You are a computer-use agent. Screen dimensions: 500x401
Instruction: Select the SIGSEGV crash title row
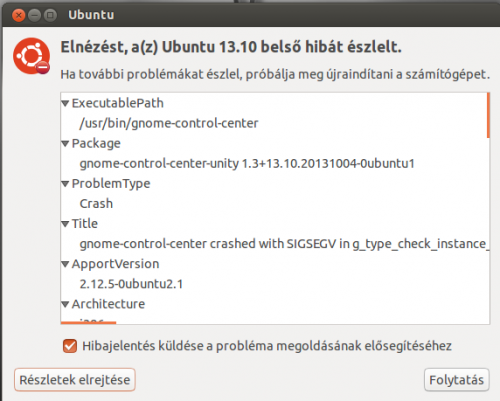(274, 244)
